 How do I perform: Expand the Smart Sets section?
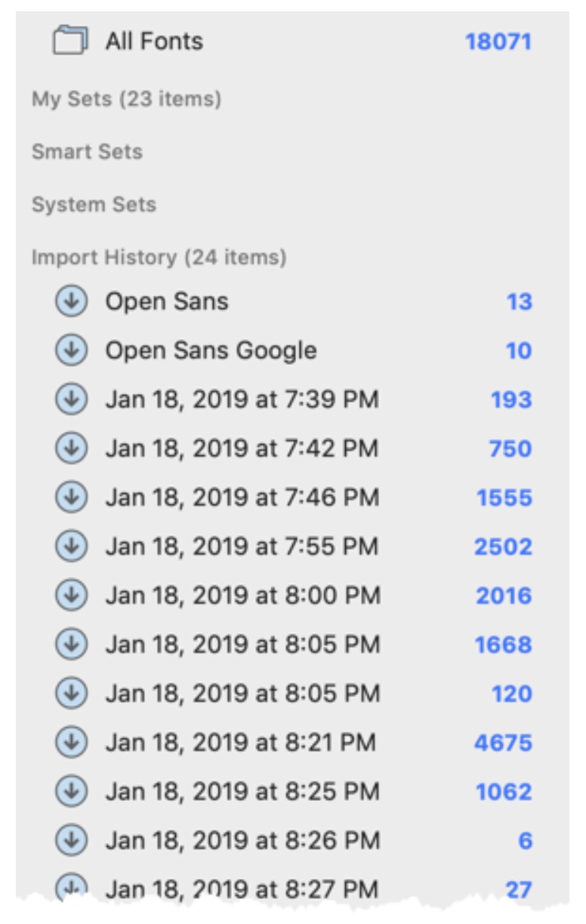click(87, 152)
